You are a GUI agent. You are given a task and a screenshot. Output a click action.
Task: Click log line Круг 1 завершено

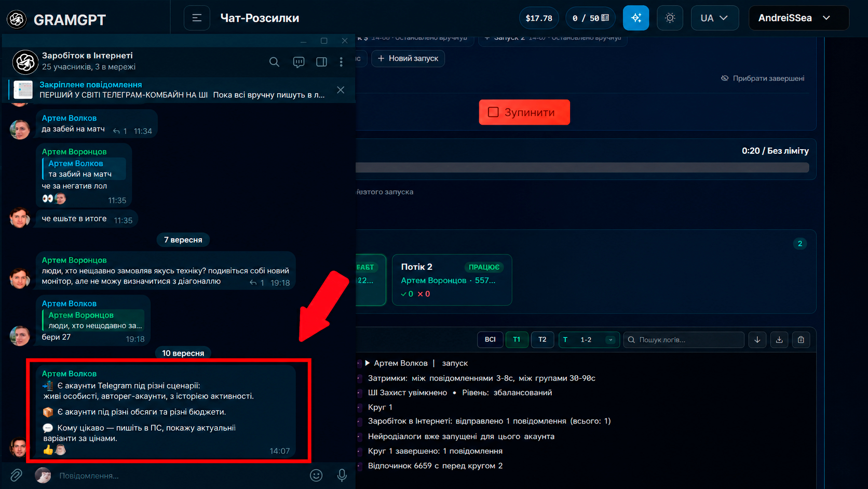pyautogui.click(x=435, y=451)
